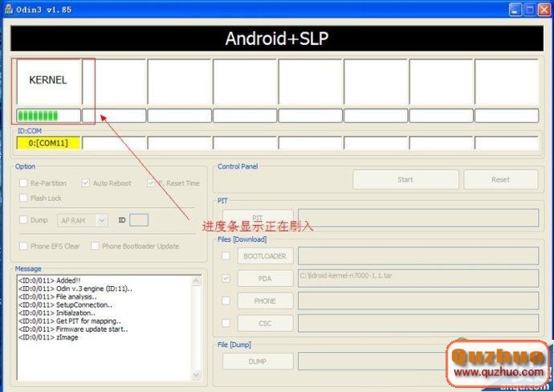Minimize the Odin3 window
Viewport: 554px width, 392px height.
click(x=515, y=10)
